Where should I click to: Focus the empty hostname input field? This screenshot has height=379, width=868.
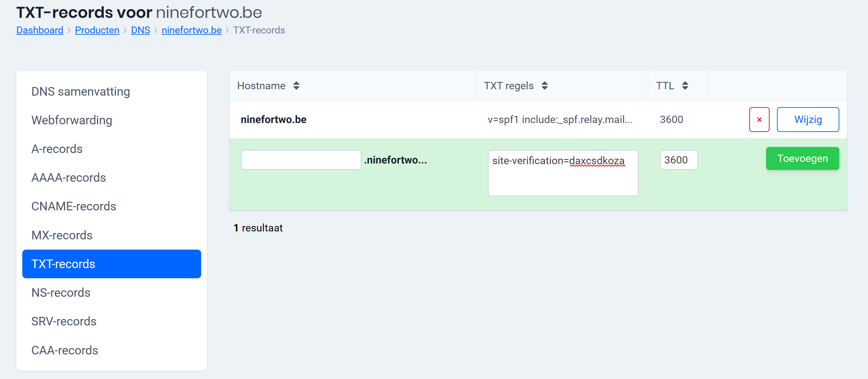click(301, 160)
